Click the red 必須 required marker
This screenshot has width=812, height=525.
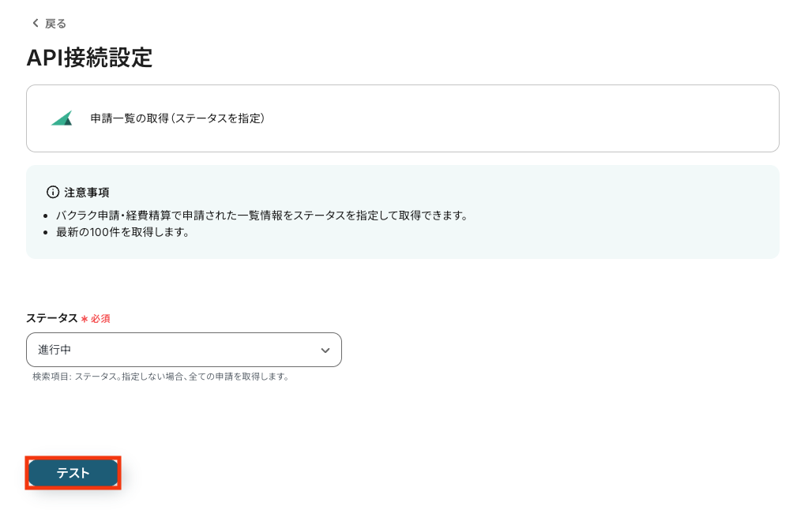[96, 319]
